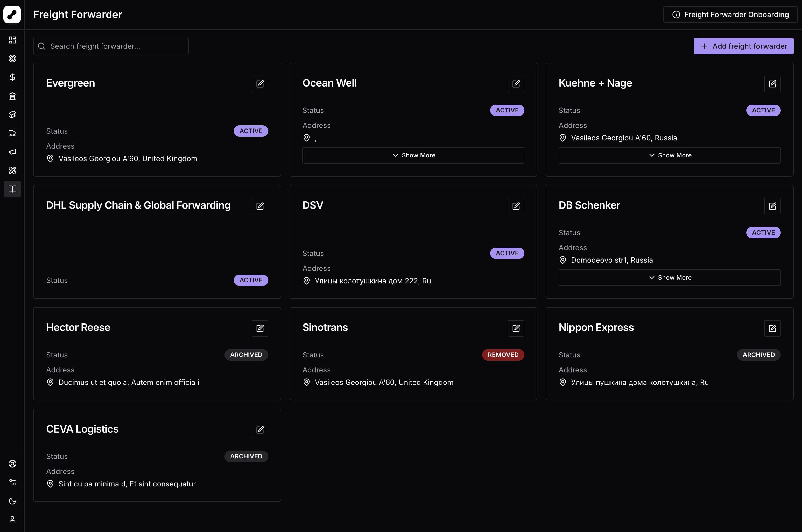Image resolution: width=802 pixels, height=532 pixels.
Task: Click the ARCHIVED badge on CEVA Logistics
Action: point(246,456)
